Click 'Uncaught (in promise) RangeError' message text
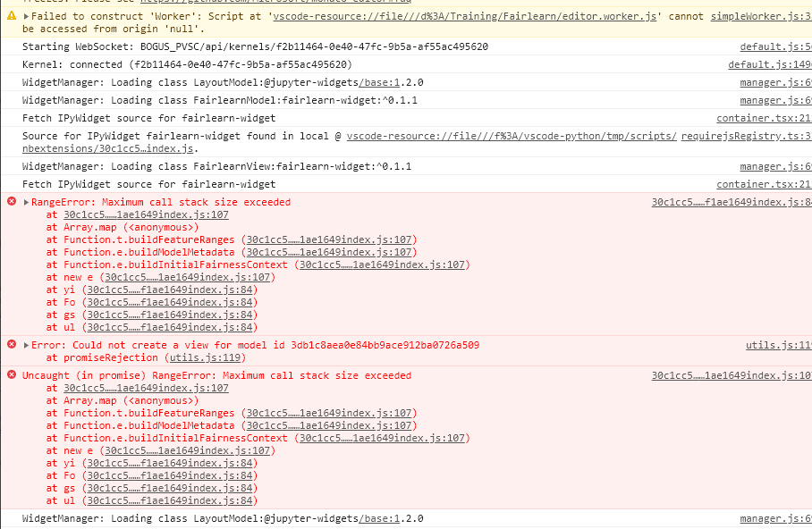Image resolution: width=812 pixels, height=529 pixels. [x=217, y=376]
